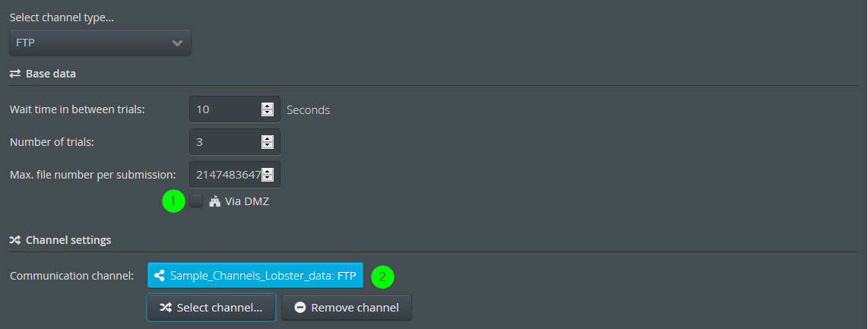Click the Remove channel button
The width and height of the screenshot is (868, 329).
point(347,308)
